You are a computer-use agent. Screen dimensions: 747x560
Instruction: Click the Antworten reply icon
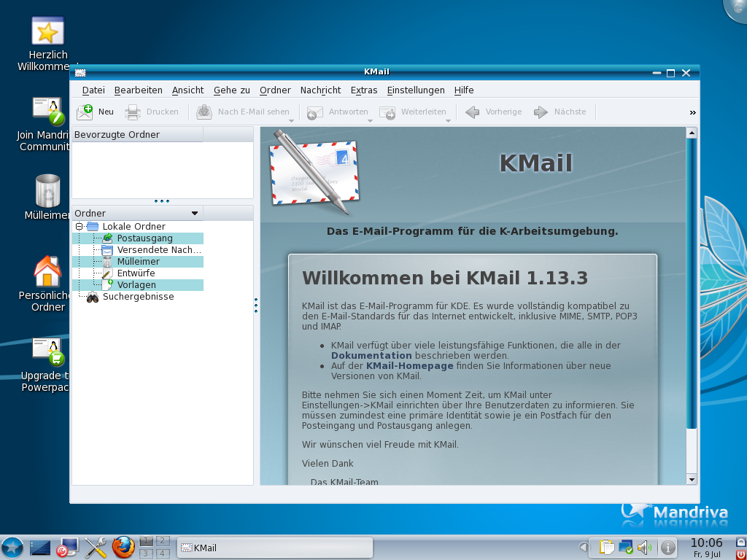click(315, 112)
